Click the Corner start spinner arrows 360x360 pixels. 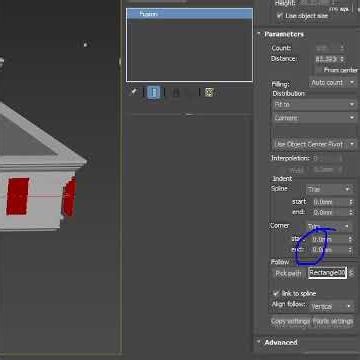(350, 239)
